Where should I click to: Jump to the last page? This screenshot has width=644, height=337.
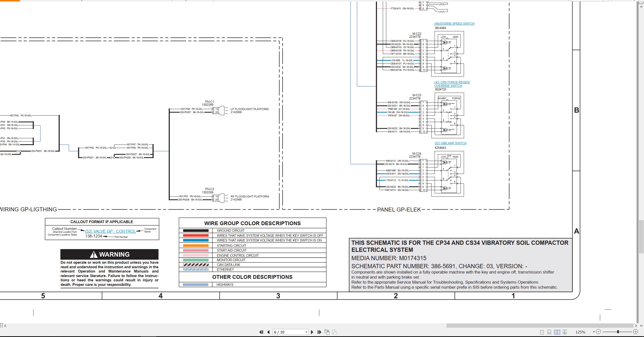pos(319,332)
